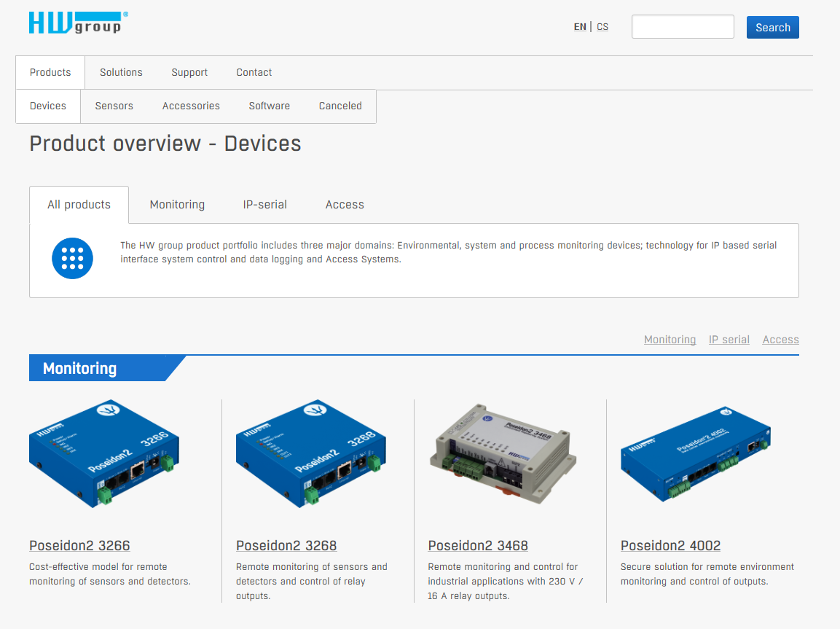Switch language to CS
Screen dimensions: 840x629
pyautogui.click(x=602, y=27)
